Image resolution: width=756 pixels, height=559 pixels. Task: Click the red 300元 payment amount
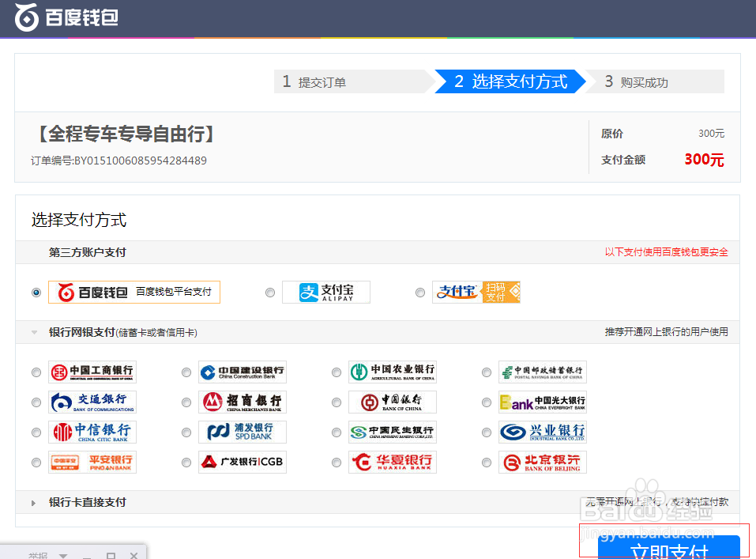(x=705, y=159)
